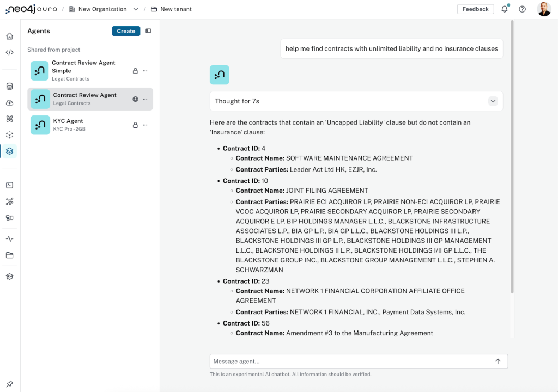
Task: Expand the 'Thought for 7s' chevron
Action: point(493,101)
